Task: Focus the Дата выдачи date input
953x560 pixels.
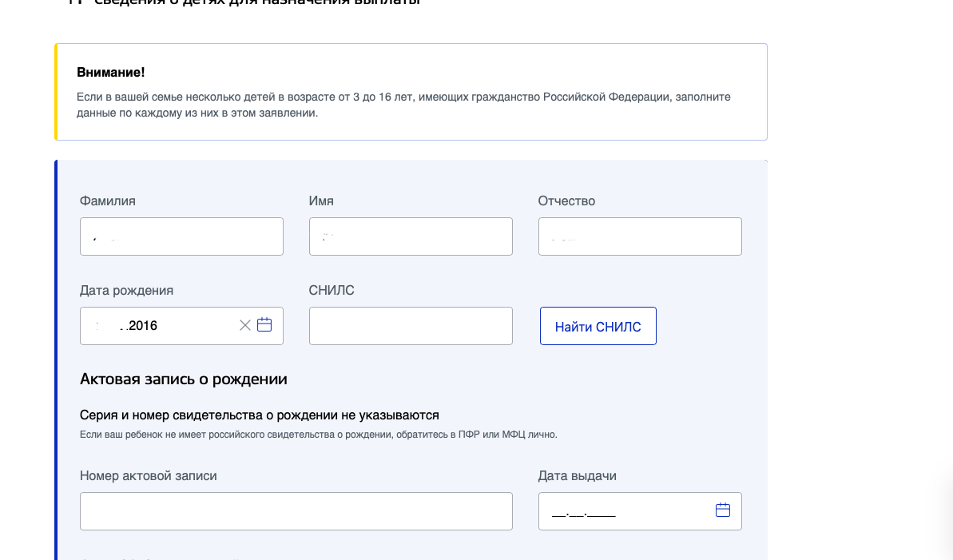Action: click(623, 511)
